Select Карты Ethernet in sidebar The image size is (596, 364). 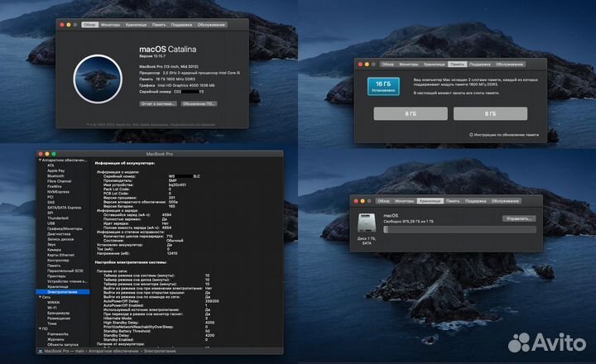point(60,255)
